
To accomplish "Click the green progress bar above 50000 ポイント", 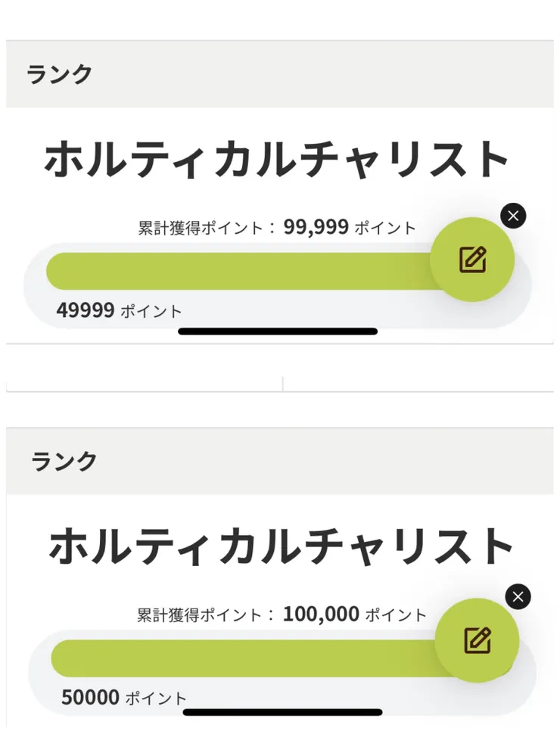I will (x=242, y=658).
